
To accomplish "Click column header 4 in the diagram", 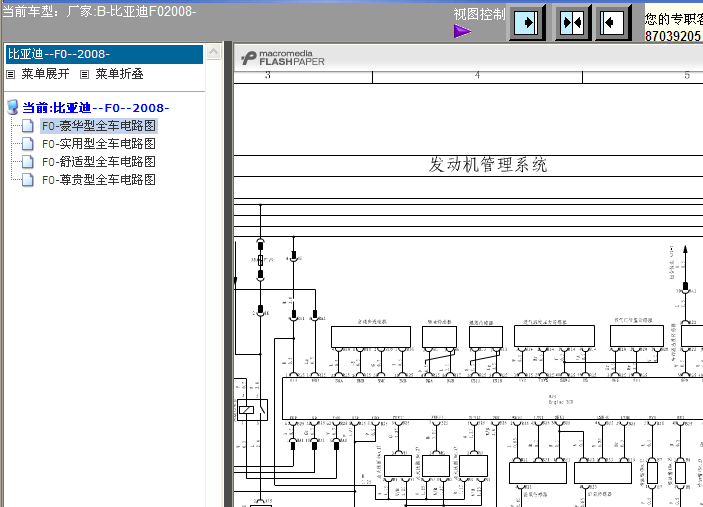I will point(477,75).
